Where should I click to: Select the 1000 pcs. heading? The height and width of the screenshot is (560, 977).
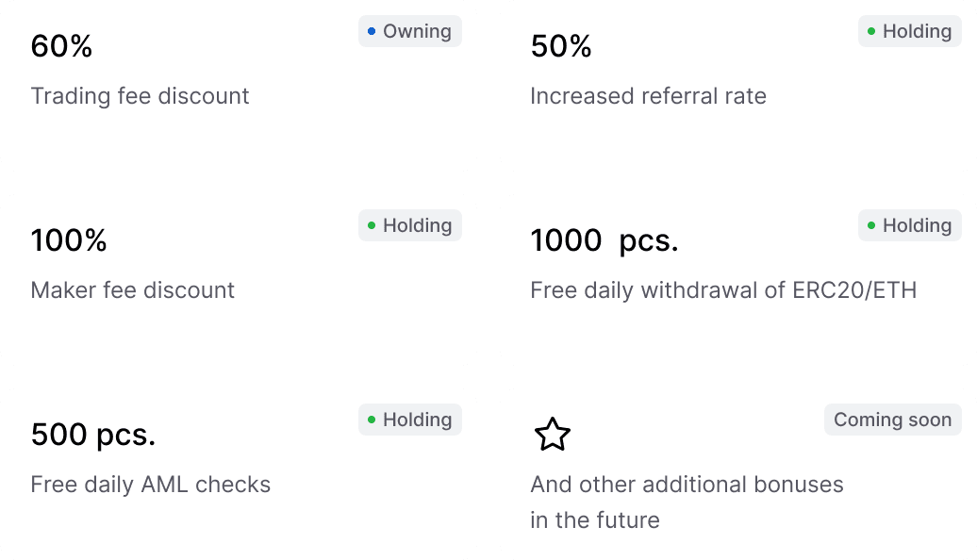click(604, 240)
